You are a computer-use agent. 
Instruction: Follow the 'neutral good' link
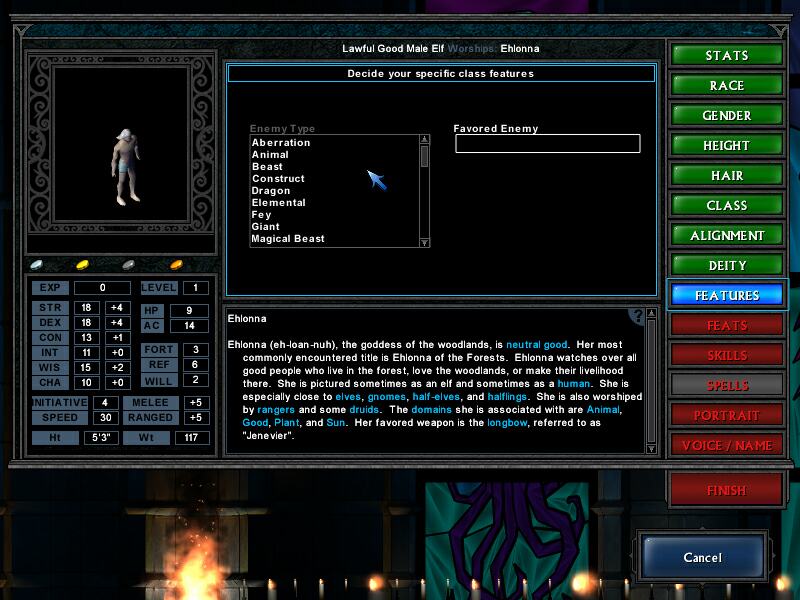point(539,344)
